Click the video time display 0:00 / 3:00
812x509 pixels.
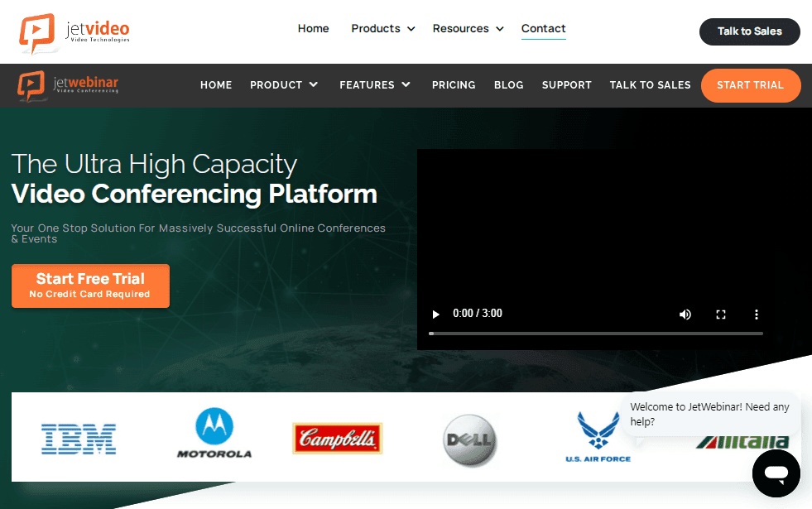coord(478,314)
